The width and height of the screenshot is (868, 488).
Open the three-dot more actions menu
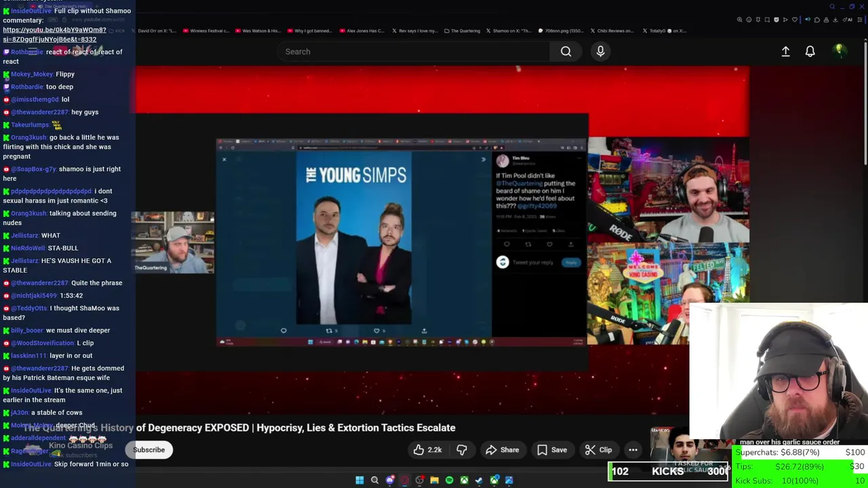point(633,449)
